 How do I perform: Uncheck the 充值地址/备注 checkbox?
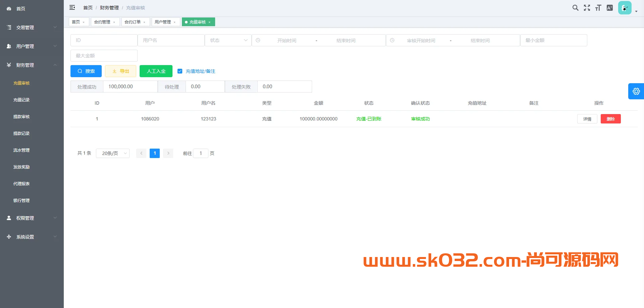(x=180, y=71)
